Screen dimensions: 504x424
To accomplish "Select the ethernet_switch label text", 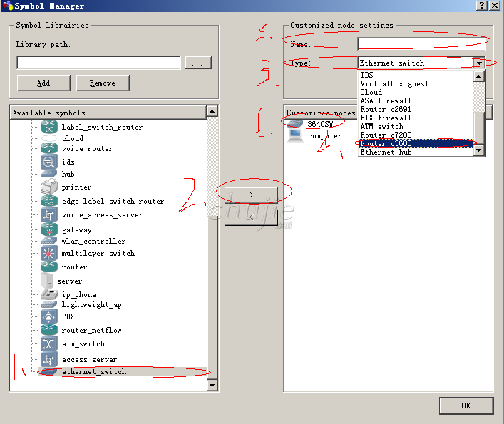I will click(x=94, y=372).
